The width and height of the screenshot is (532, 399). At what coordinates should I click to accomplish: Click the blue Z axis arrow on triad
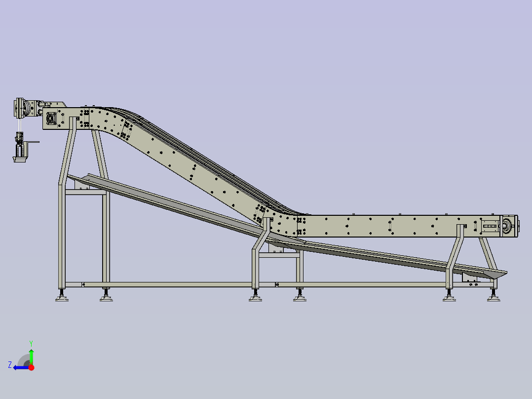tap(20, 367)
